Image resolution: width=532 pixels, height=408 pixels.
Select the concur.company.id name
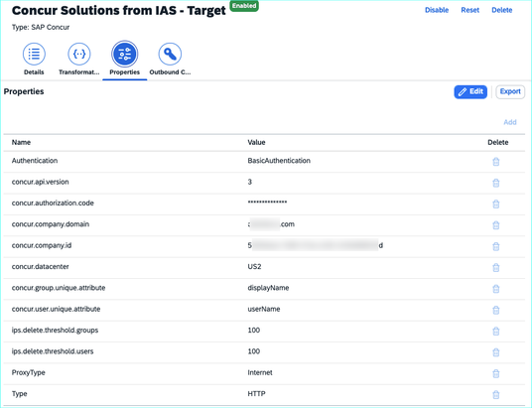(42, 245)
